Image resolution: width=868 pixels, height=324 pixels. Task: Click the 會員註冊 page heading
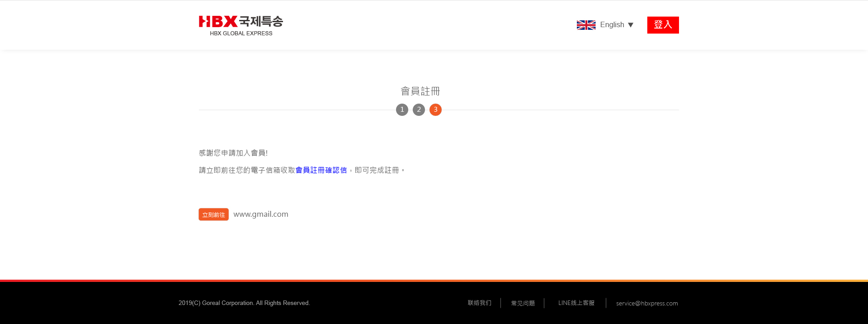(420, 91)
